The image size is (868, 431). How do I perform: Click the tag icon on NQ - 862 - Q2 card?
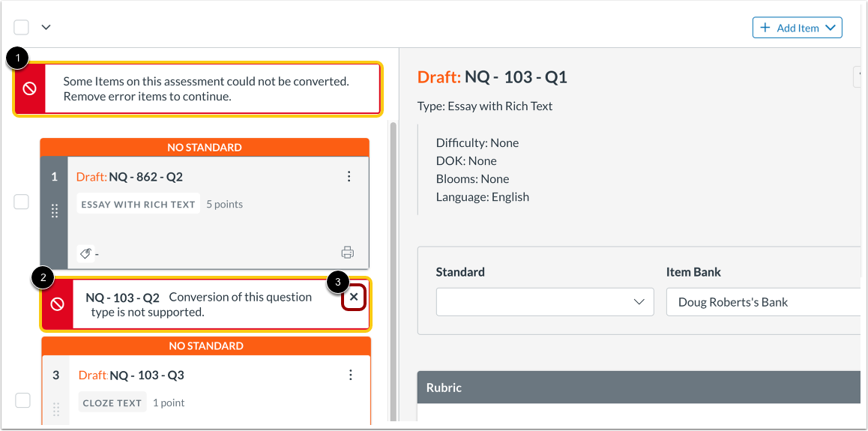point(85,253)
